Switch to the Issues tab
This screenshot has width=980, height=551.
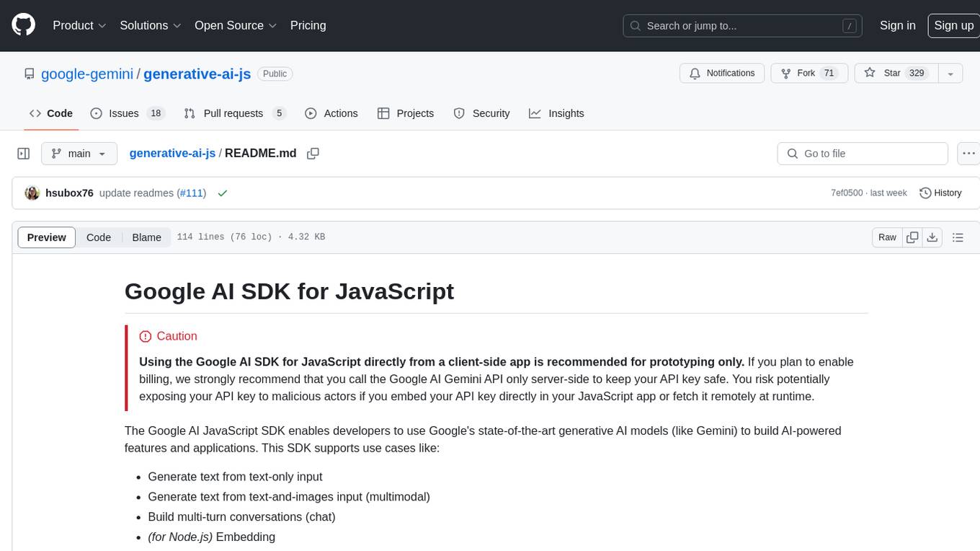128,113
